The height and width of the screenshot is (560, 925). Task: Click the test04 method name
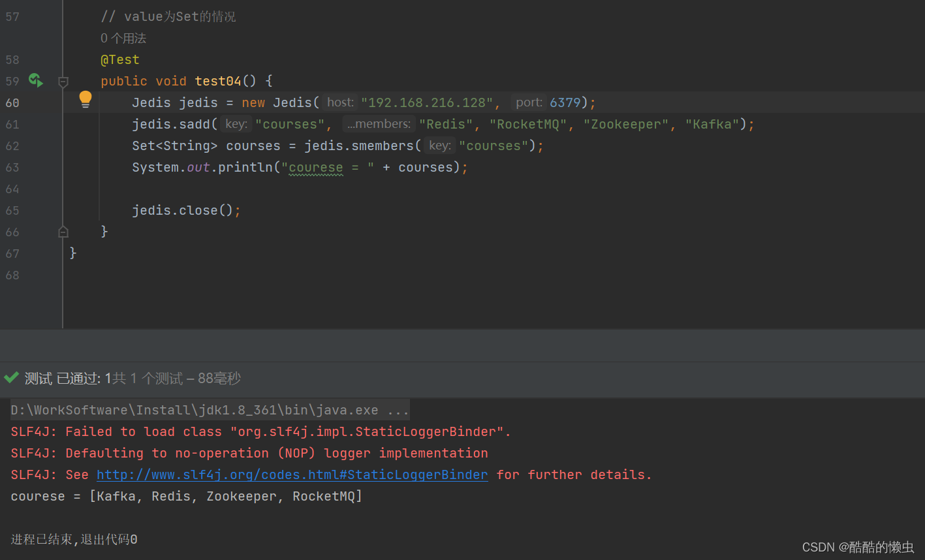click(218, 81)
